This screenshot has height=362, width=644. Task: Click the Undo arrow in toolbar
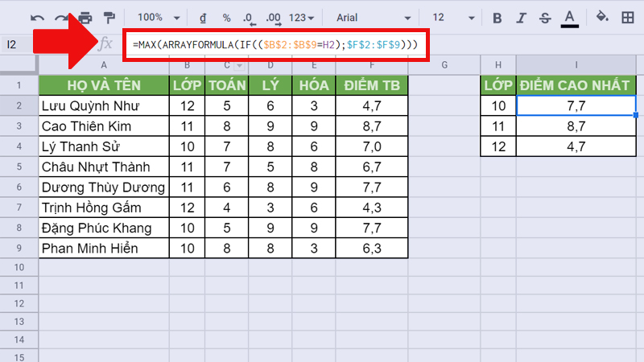coord(37,18)
